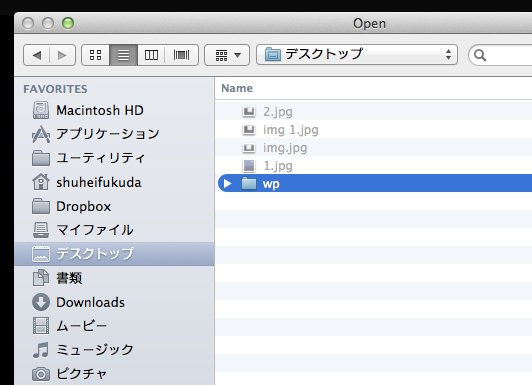This screenshot has width=532, height=385.
Task: Select マイファイル in sidebar
Action: pos(114,230)
